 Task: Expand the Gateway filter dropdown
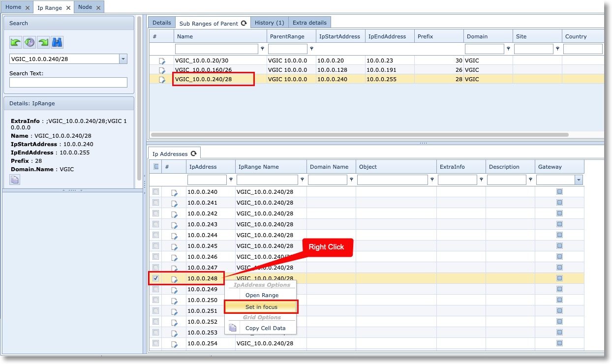point(579,180)
